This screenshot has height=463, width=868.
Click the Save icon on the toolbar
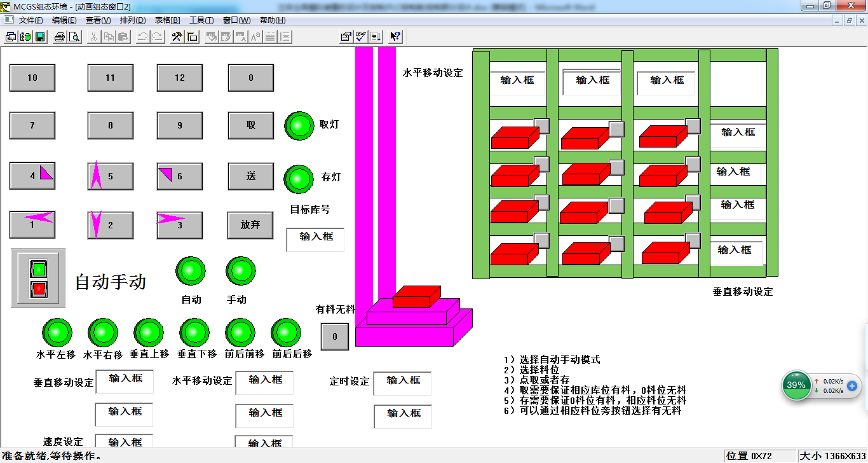coord(41,36)
